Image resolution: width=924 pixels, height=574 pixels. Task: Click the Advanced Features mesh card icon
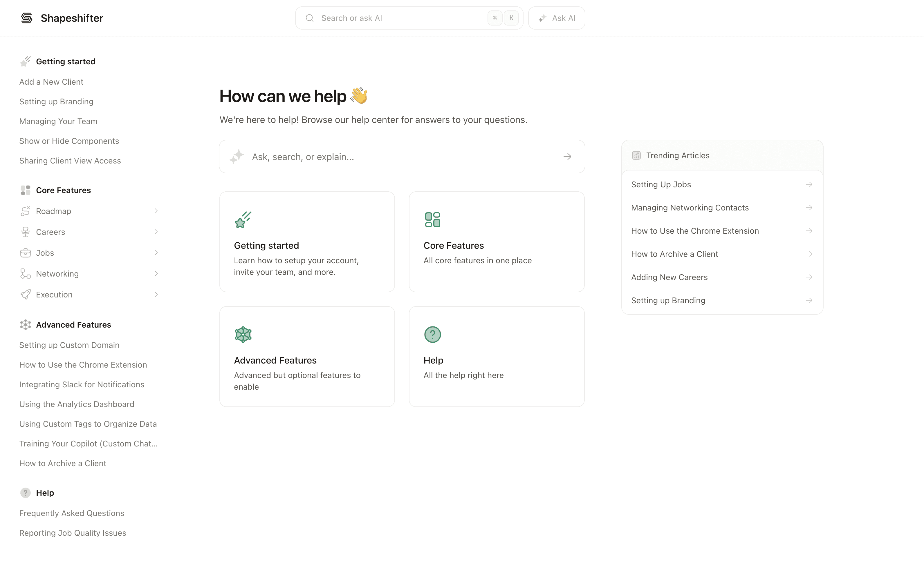tap(243, 335)
